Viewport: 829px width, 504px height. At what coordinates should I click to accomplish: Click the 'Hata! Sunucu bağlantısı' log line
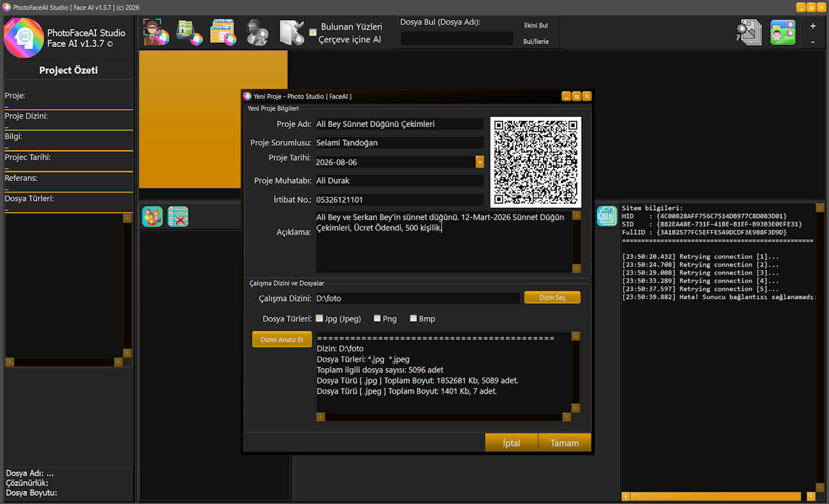click(718, 297)
